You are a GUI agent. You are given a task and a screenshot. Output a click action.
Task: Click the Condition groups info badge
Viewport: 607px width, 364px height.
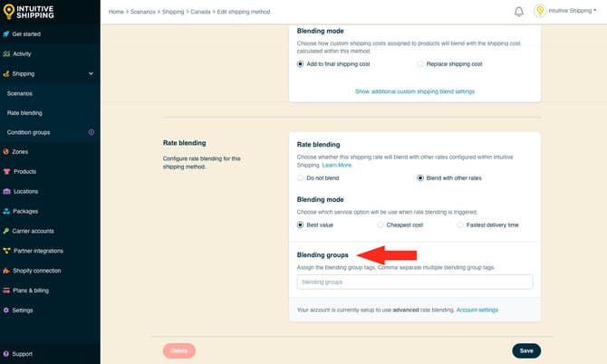pyautogui.click(x=92, y=132)
